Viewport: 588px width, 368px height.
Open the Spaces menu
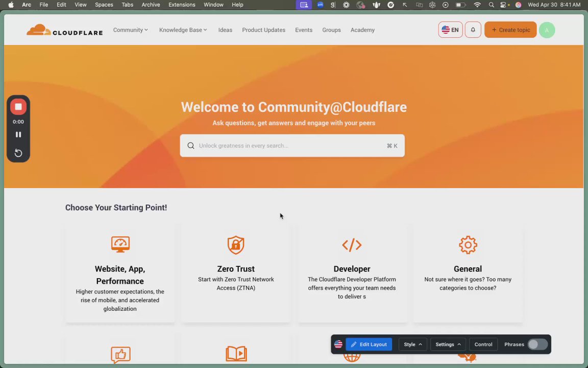coord(104,5)
